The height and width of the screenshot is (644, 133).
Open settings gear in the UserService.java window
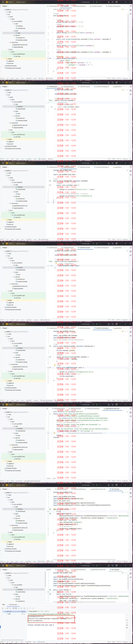[116, 243]
